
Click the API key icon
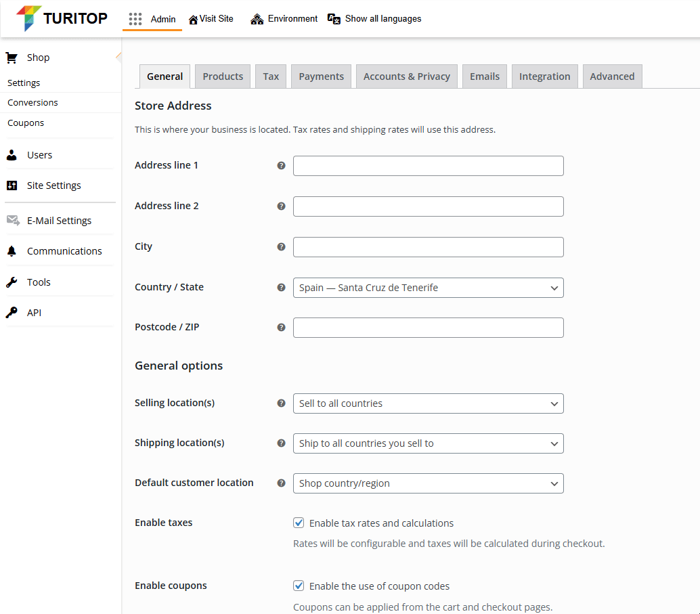point(12,313)
